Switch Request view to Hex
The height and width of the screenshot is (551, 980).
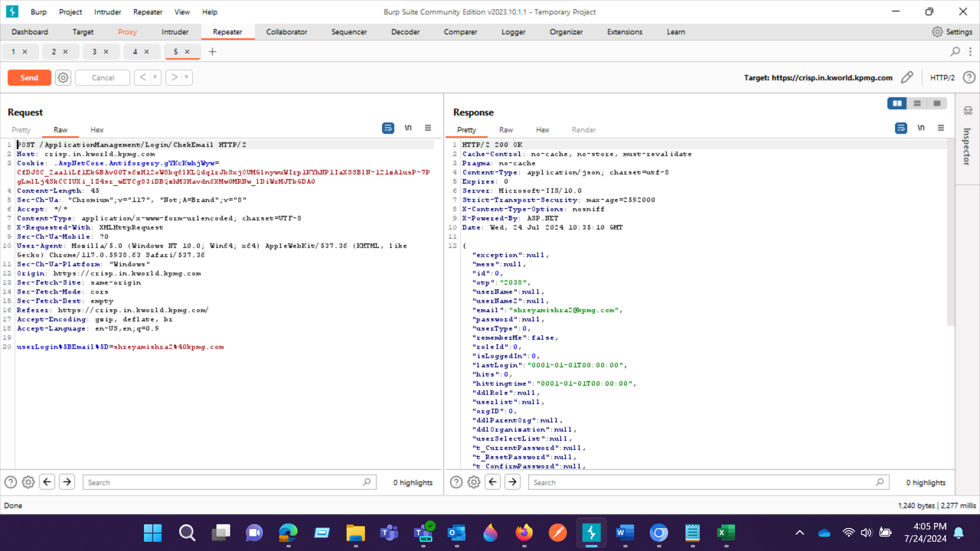point(97,130)
